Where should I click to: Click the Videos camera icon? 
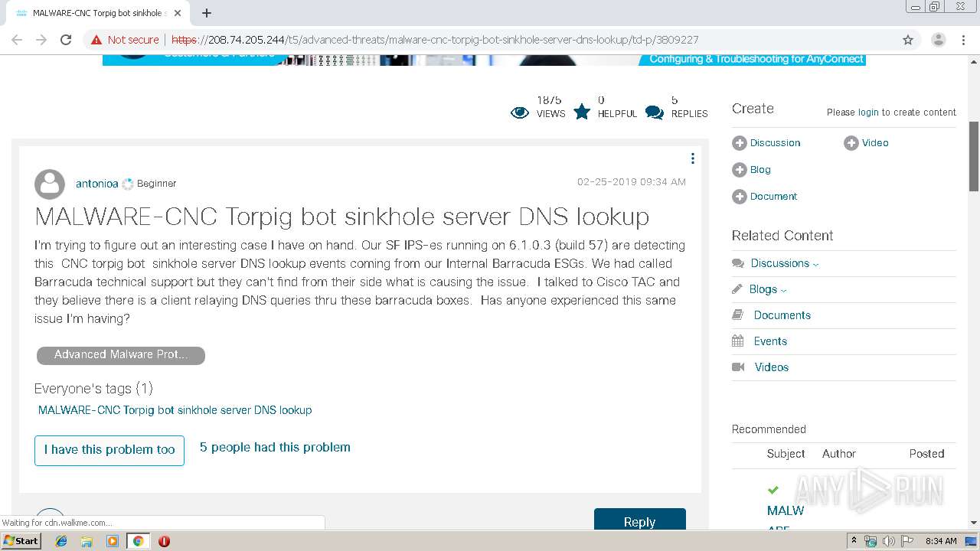pos(738,367)
